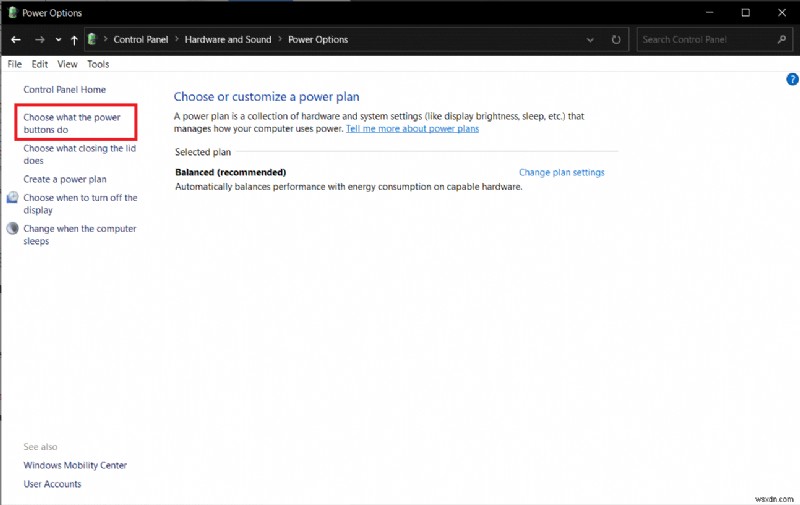This screenshot has width=800, height=505.
Task: Open Change when the computer sleeps
Action: pos(80,235)
